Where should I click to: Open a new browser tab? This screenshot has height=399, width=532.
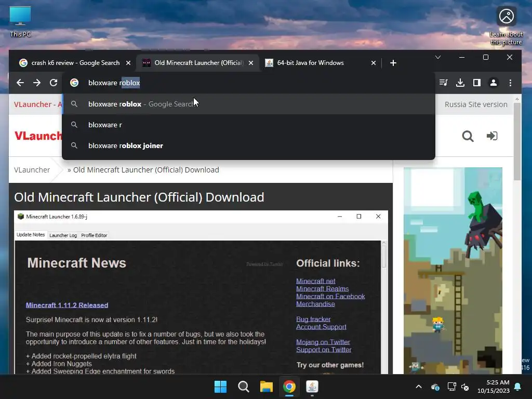pyautogui.click(x=393, y=63)
